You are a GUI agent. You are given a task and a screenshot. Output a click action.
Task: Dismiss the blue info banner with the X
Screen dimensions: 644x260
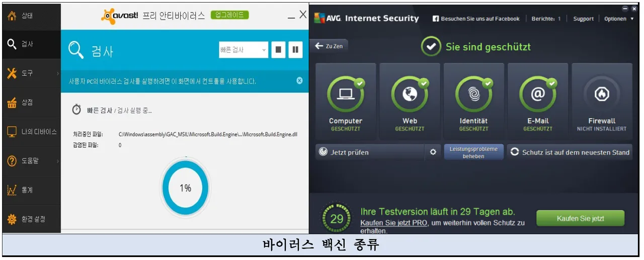(299, 81)
